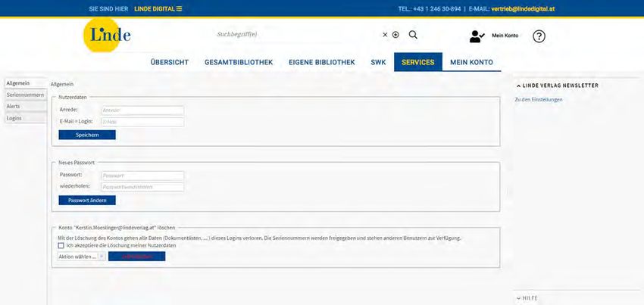Follow the 'Zu den Einstellungen' link
This screenshot has height=305, width=644.
(x=539, y=100)
